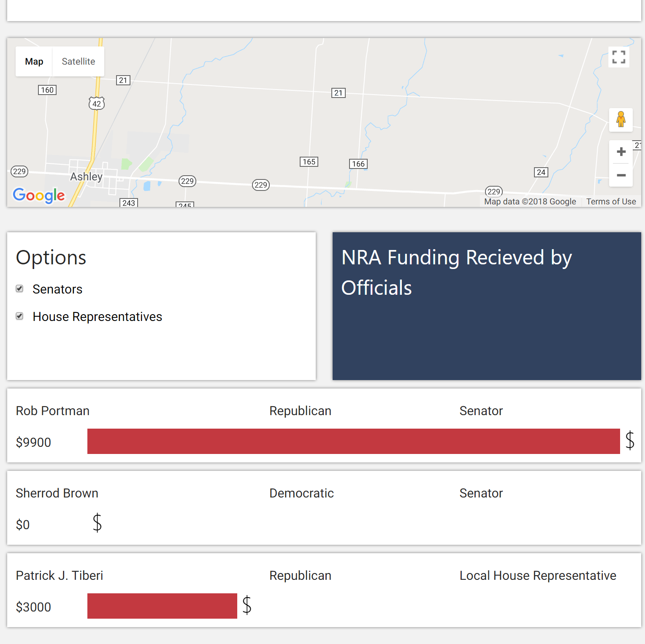Switch to Map view tab
Viewport: 645px width, 644px height.
coord(34,62)
